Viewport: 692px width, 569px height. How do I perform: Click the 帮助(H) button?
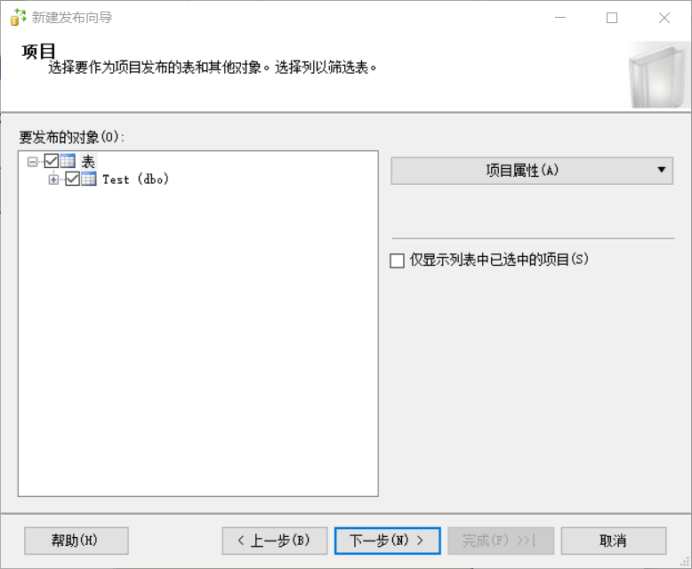click(x=76, y=541)
